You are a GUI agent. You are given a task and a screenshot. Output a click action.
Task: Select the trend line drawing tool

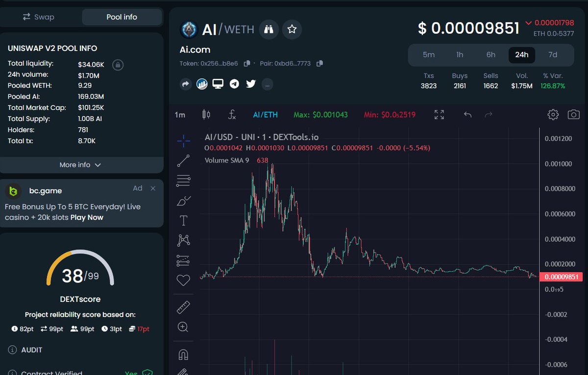point(183,161)
